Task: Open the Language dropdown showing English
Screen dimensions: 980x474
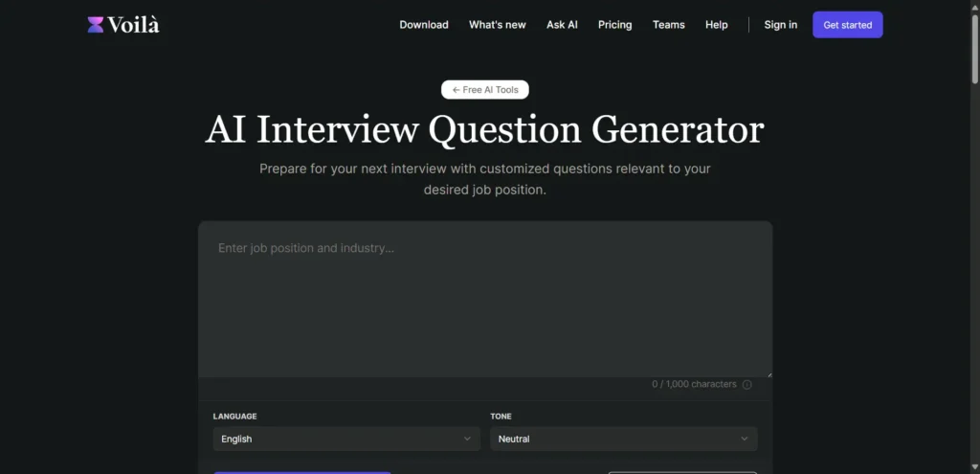Action: tap(346, 439)
